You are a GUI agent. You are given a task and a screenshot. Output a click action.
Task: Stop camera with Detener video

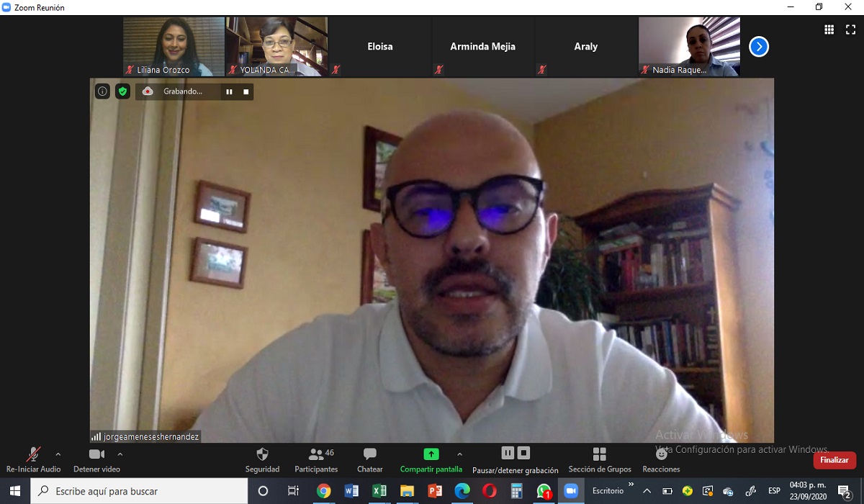click(x=96, y=459)
